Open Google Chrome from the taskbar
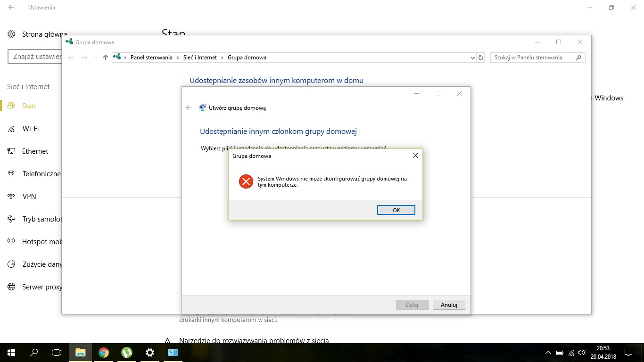The image size is (644, 362). click(x=104, y=353)
